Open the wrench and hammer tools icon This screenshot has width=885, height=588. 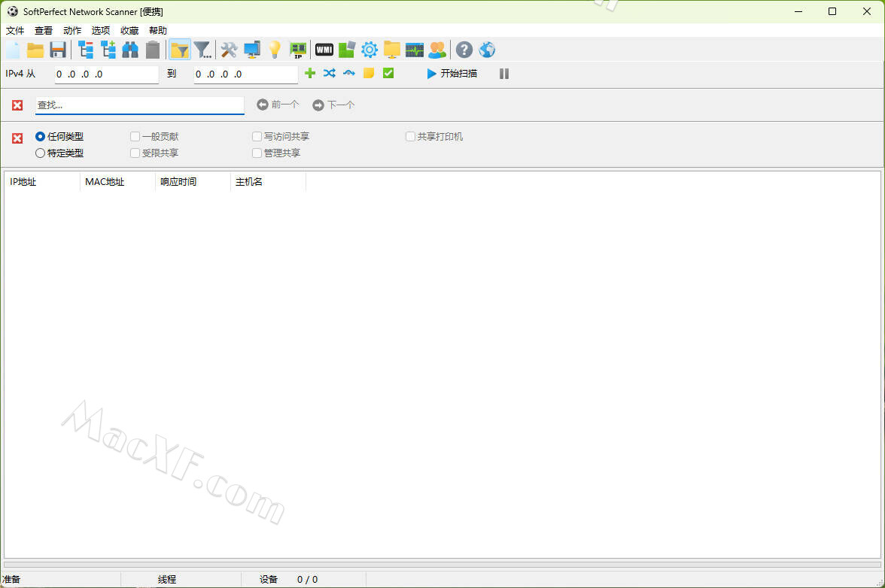(x=229, y=50)
